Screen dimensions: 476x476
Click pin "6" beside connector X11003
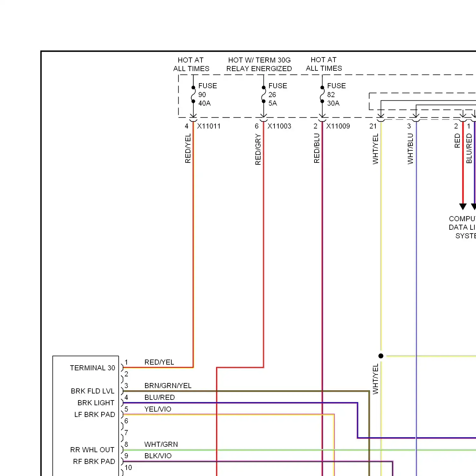257,126
